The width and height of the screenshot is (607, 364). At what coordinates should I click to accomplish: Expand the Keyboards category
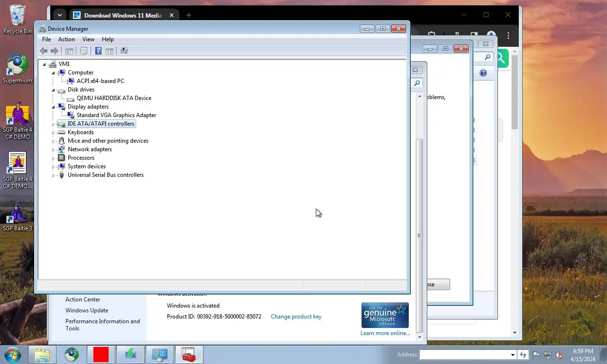click(53, 132)
